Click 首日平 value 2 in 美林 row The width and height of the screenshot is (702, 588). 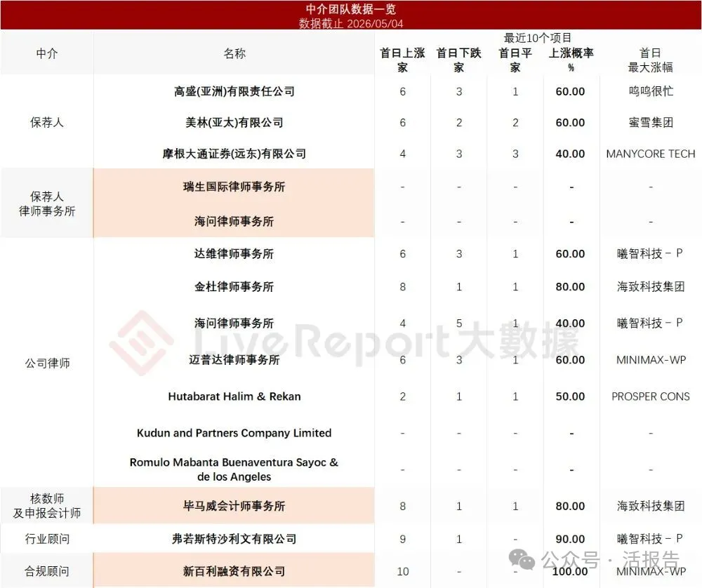(x=515, y=123)
